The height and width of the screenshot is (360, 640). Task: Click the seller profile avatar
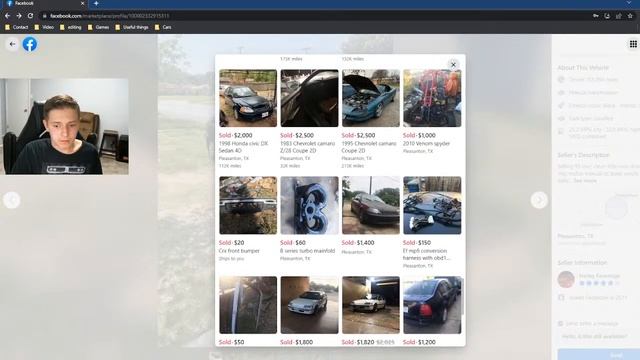(566, 279)
